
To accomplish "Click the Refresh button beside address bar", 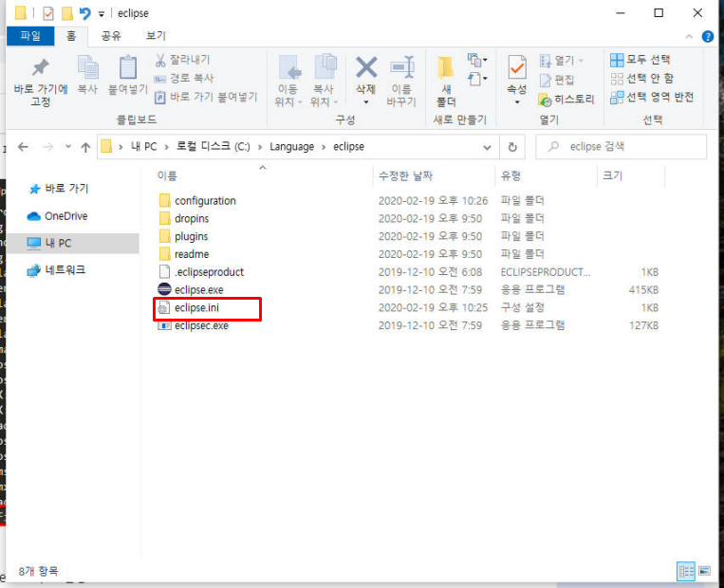I will [512, 147].
